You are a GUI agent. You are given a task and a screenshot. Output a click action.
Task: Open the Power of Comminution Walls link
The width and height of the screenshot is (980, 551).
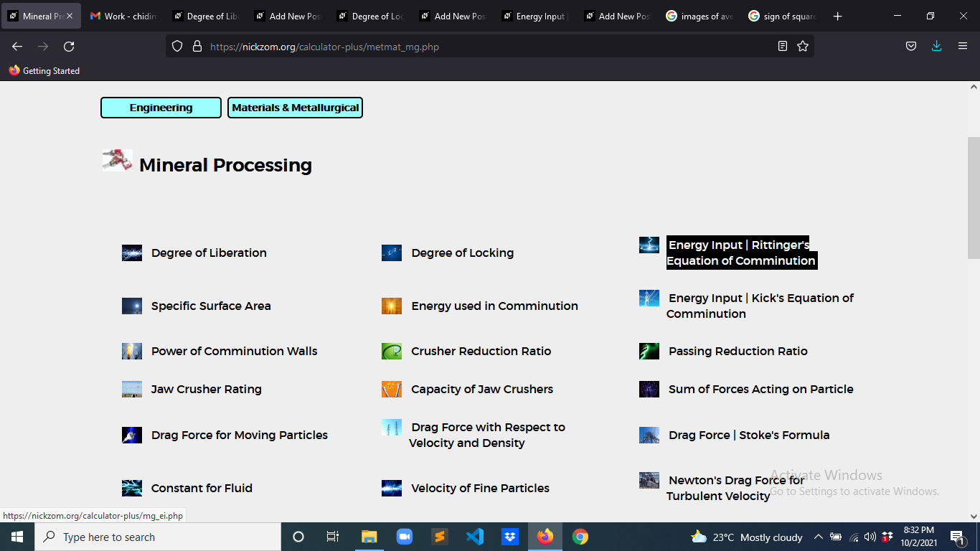(x=234, y=351)
